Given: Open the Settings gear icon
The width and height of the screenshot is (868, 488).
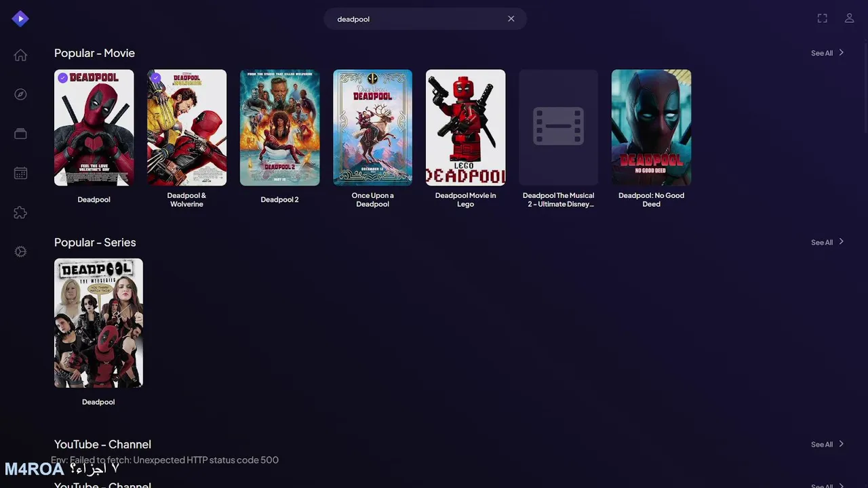Looking at the screenshot, I should (x=20, y=251).
